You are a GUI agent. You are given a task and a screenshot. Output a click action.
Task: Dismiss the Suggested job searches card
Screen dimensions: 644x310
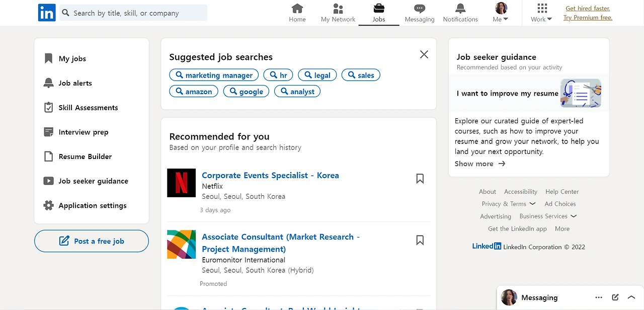(x=424, y=54)
